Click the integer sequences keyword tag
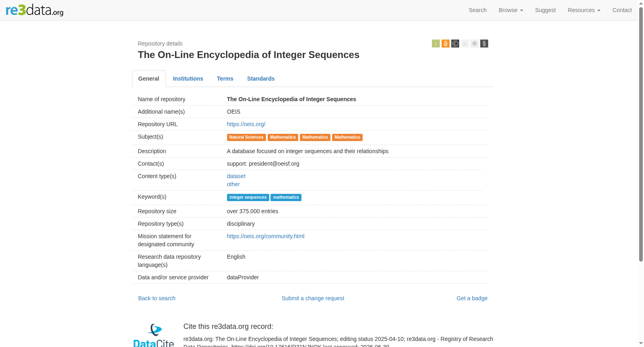This screenshot has height=347, width=644. (x=248, y=197)
